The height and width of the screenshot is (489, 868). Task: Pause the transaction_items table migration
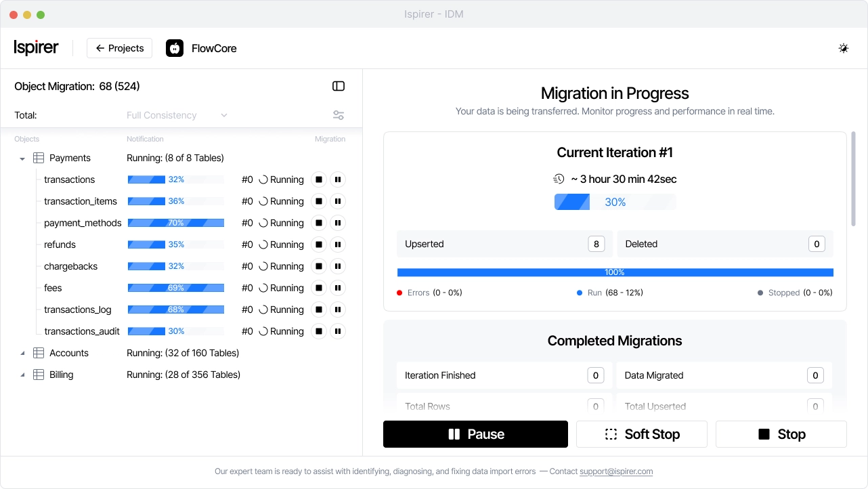point(338,201)
